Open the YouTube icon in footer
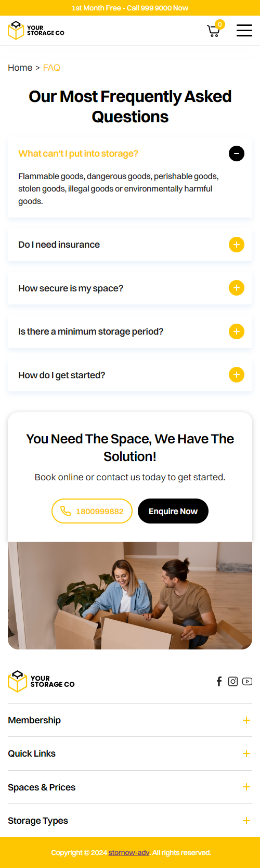The height and width of the screenshot is (868, 260). [247, 681]
